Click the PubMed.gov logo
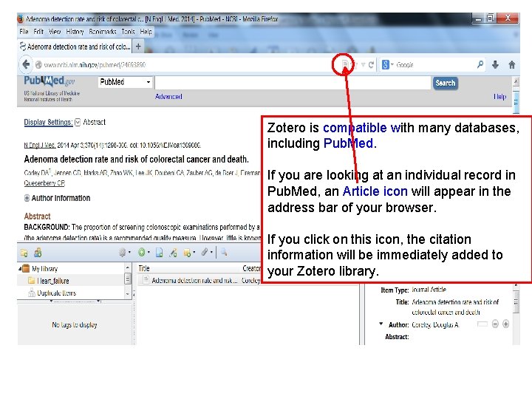 50,81
